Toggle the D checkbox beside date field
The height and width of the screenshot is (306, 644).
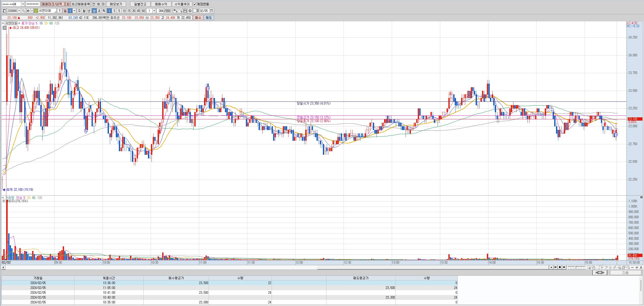tap(195, 11)
